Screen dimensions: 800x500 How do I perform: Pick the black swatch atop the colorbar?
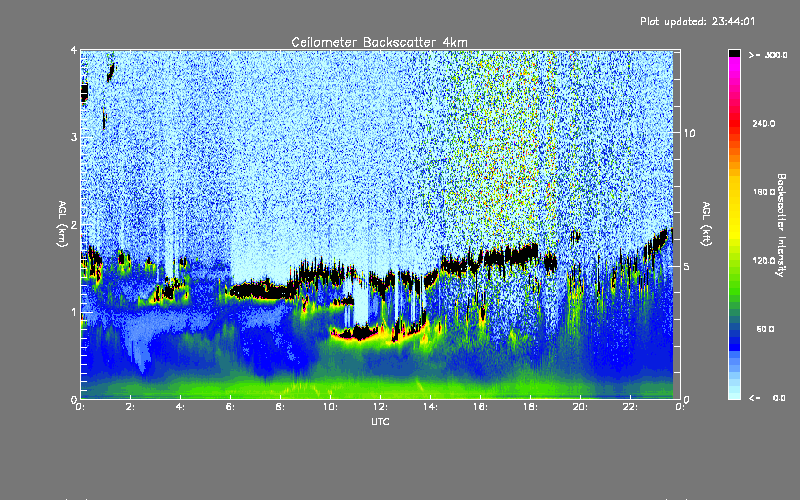coord(734,53)
